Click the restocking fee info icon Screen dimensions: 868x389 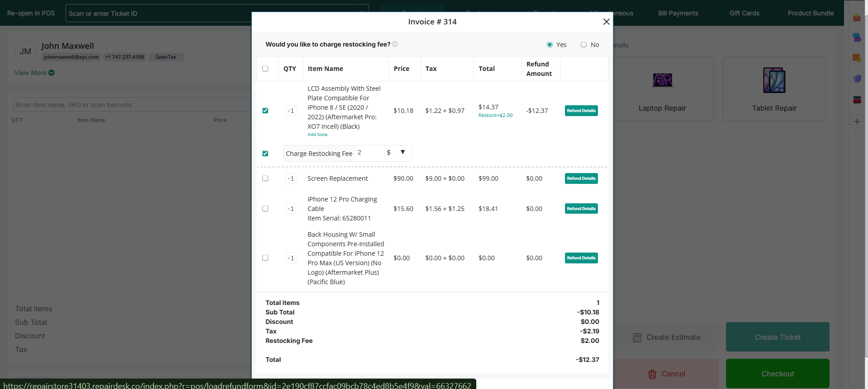coord(395,44)
